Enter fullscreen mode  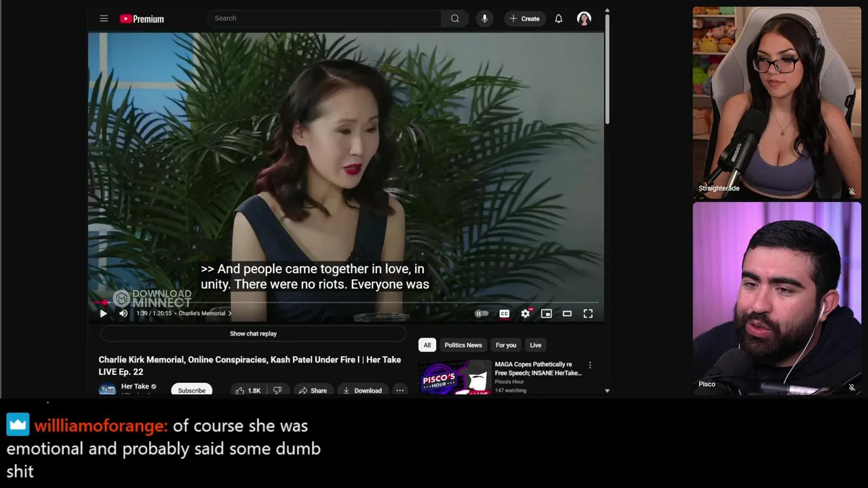tap(588, 313)
